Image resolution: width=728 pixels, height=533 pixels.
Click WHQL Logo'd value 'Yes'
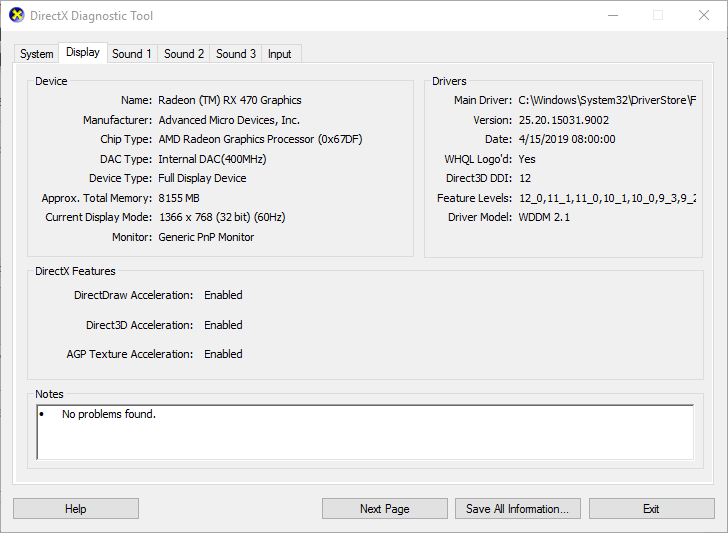coord(527,159)
